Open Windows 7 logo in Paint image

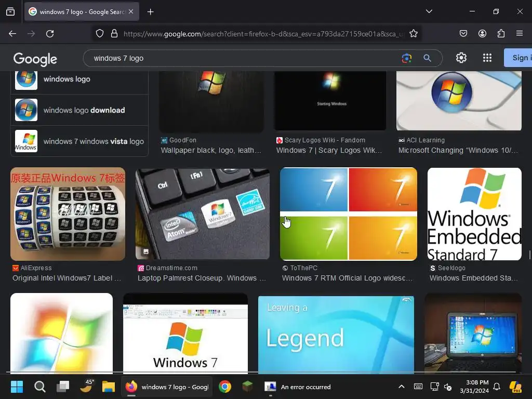185,333
